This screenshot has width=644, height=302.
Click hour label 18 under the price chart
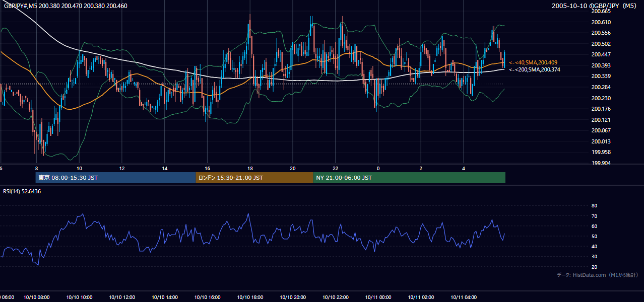coord(250,168)
